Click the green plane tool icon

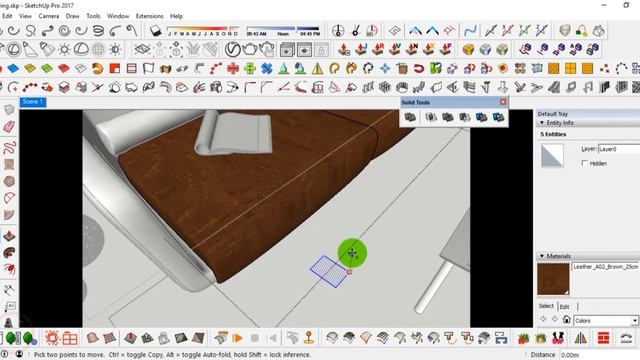tap(47, 69)
